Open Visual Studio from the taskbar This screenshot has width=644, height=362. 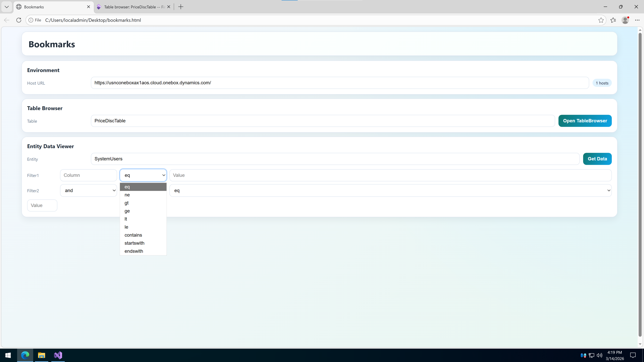click(58, 355)
